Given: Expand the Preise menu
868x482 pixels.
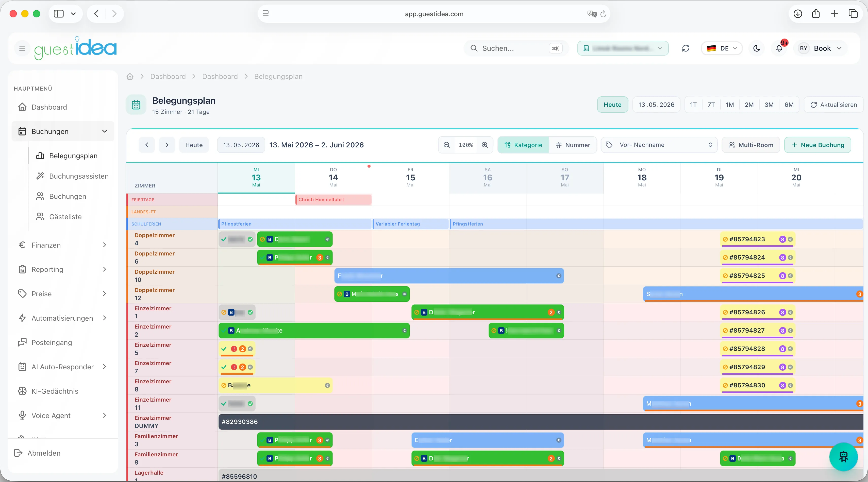Looking at the screenshot, I should coord(63,294).
